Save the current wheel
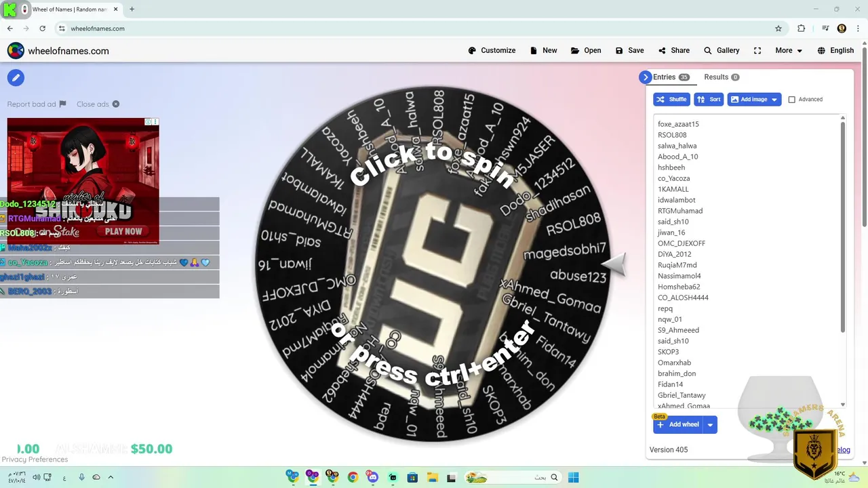The image size is (868, 488). (629, 50)
